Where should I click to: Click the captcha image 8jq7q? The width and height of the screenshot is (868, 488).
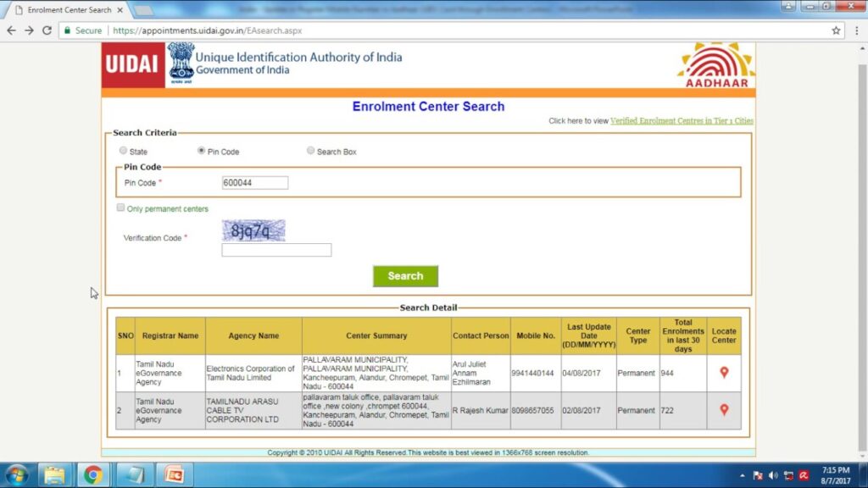pos(253,230)
